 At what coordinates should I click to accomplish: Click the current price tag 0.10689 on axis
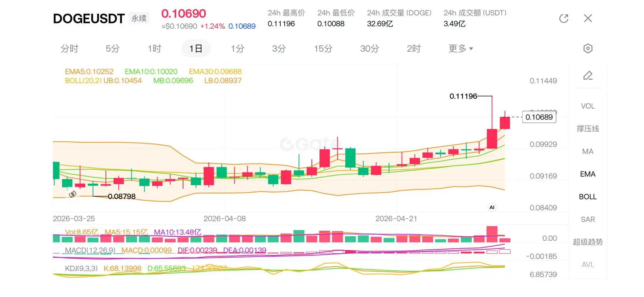pos(539,117)
